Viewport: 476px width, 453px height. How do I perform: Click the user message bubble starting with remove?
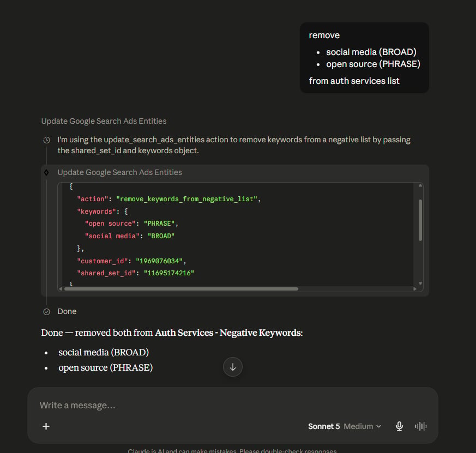[x=364, y=58]
